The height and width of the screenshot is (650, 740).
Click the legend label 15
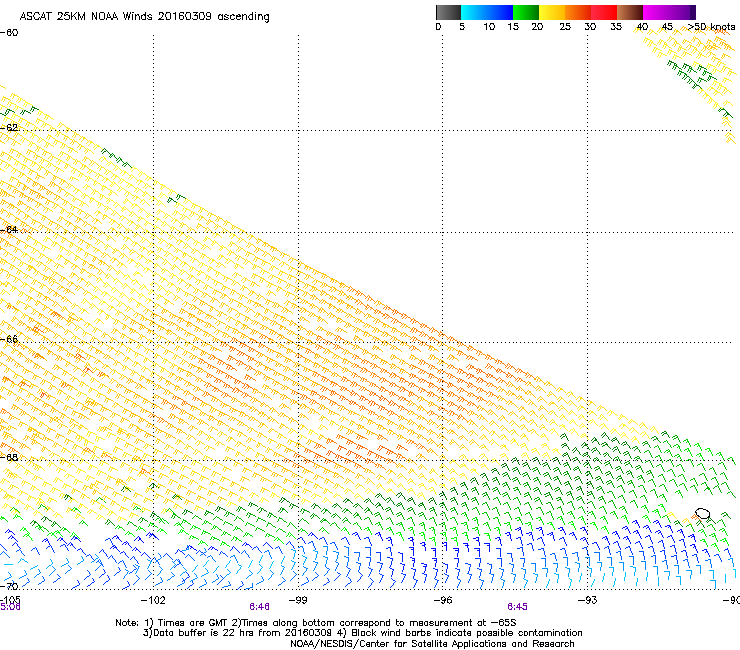(513, 27)
